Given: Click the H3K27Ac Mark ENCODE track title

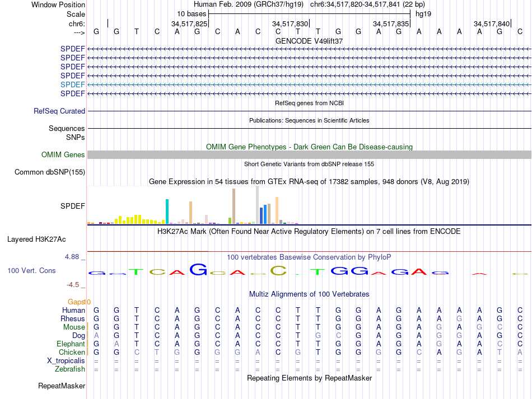Looking at the screenshot, I should (x=309, y=232).
